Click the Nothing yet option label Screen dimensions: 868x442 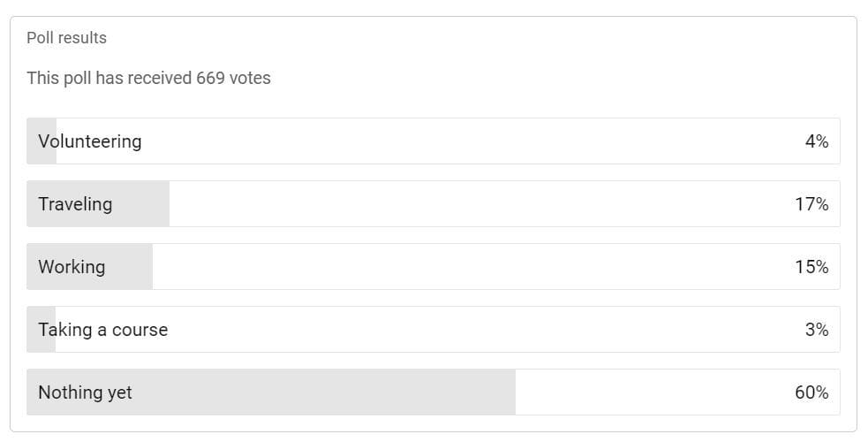pyautogui.click(x=86, y=392)
